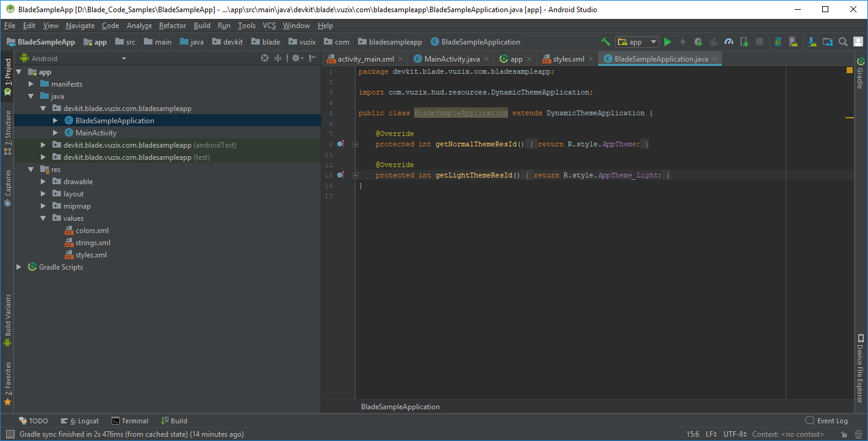Start debugging with the Debug bug icon

pos(698,41)
